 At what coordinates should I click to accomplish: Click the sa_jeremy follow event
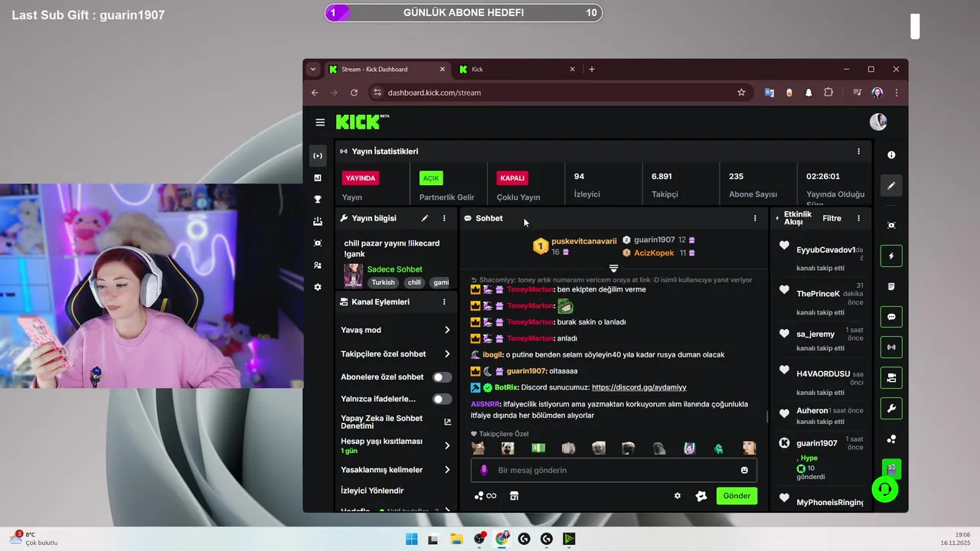click(821, 341)
